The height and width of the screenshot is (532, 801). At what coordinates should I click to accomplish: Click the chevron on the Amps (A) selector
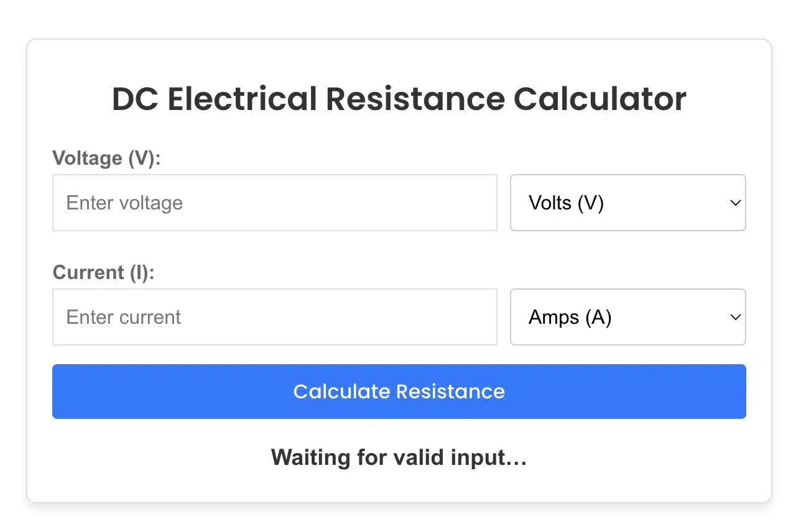pyautogui.click(x=734, y=317)
